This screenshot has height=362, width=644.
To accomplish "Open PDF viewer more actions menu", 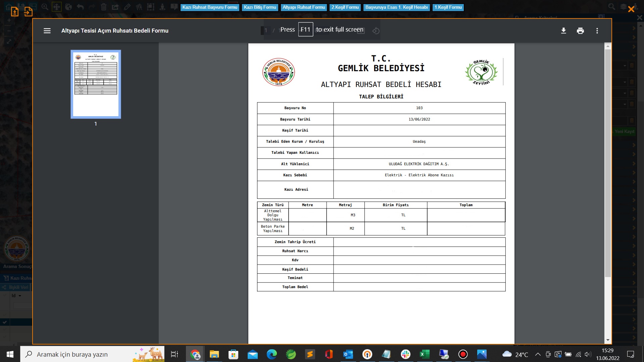I will tap(597, 31).
